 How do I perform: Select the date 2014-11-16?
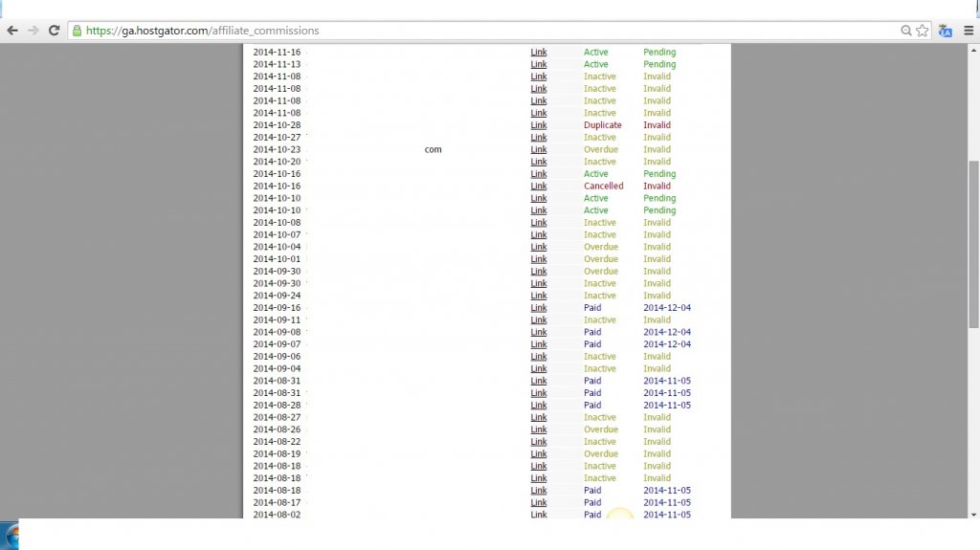[277, 52]
